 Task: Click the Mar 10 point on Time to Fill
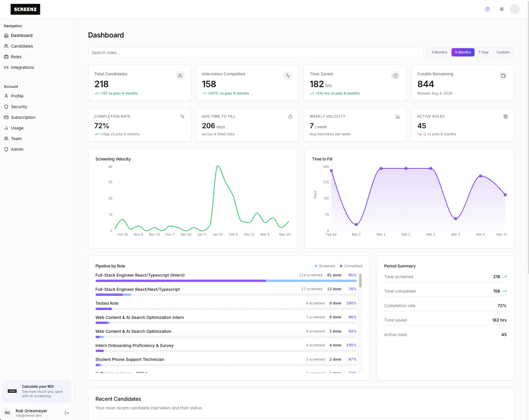(x=505, y=195)
